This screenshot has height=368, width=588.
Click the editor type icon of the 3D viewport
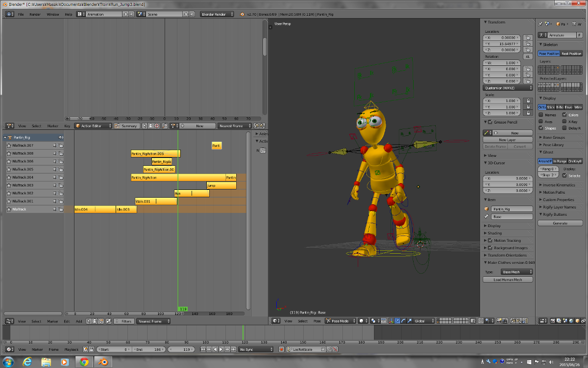[x=276, y=321]
